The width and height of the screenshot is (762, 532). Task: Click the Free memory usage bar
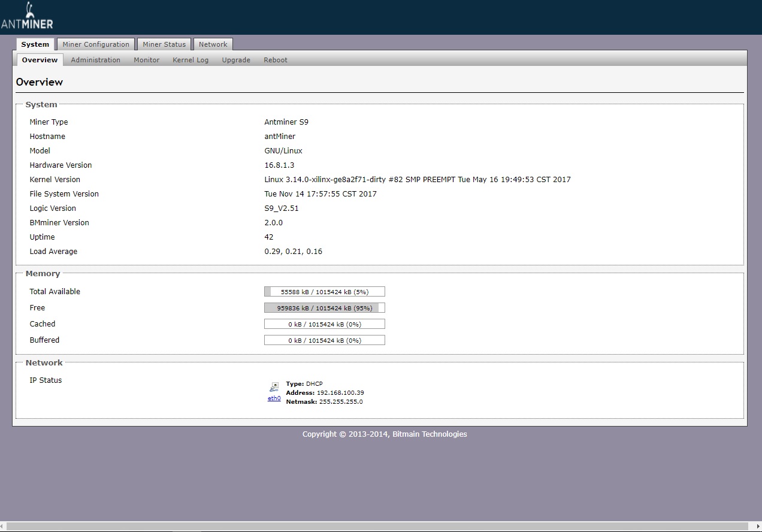[325, 308]
